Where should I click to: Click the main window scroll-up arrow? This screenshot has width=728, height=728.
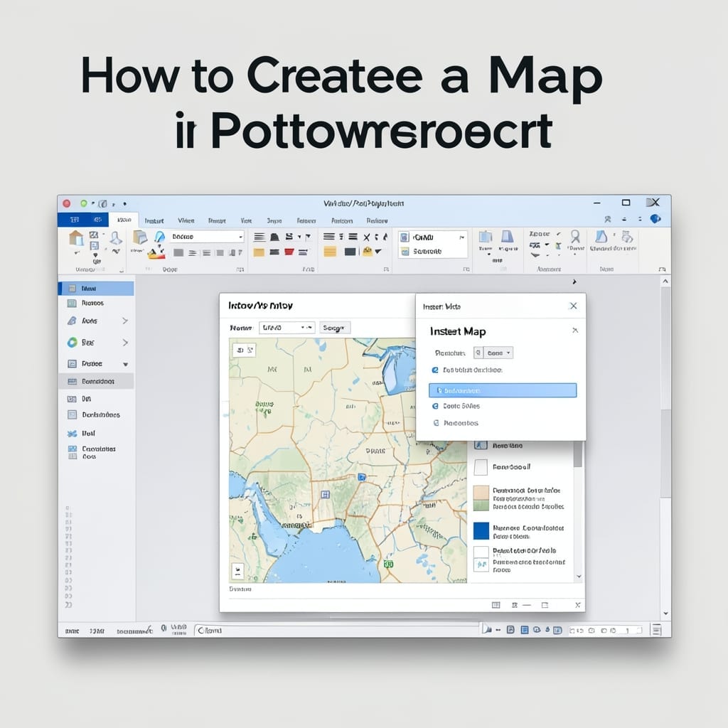click(665, 282)
